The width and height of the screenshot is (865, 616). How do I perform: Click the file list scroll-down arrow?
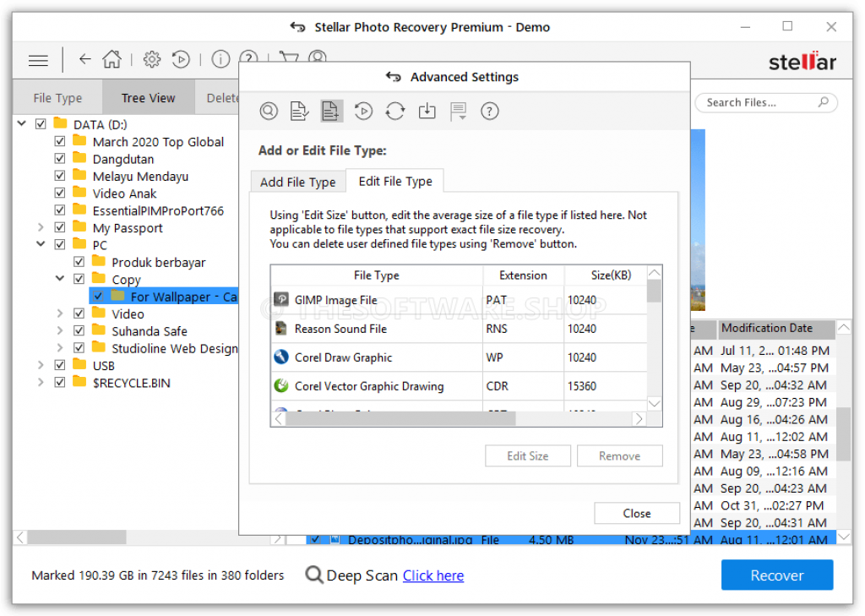pos(844,537)
